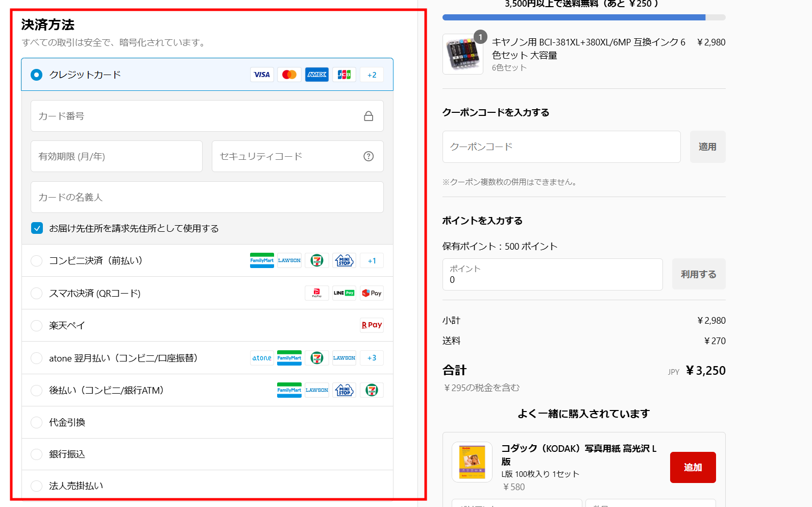Image resolution: width=812 pixels, height=507 pixels.
Task: Focus the クーポンコード input field
Action: point(561,147)
